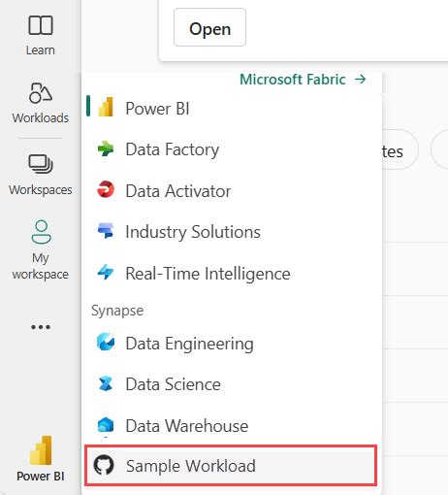448x495 pixels.
Task: Follow the Microsoft Fabric link
Action: pyautogui.click(x=293, y=80)
